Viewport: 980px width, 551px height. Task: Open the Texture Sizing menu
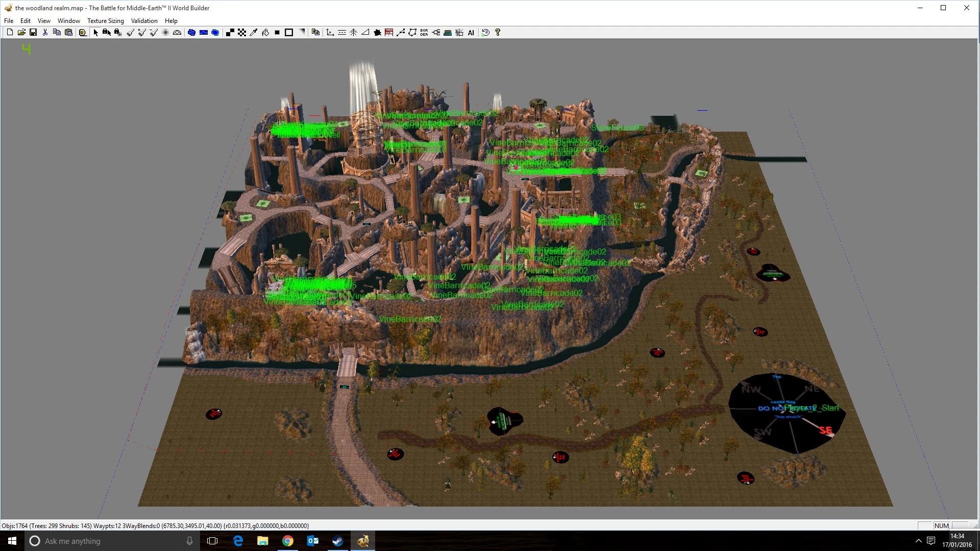pos(105,21)
